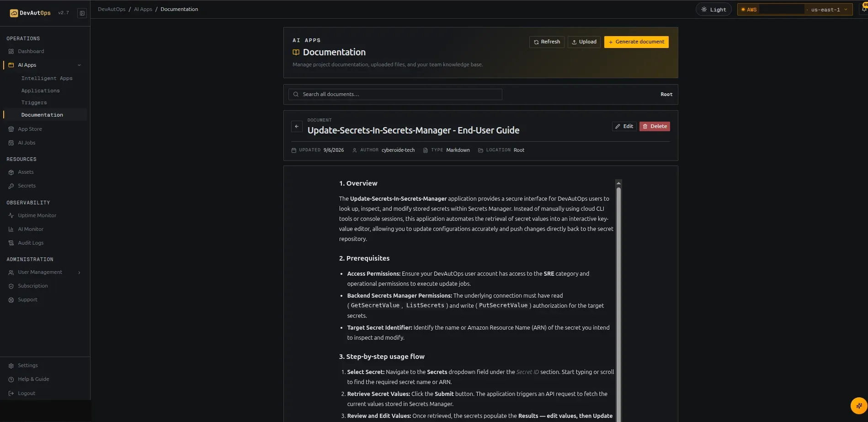Viewport: 868px width, 422px height.
Task: Click the Uptime Monitor pulse icon
Action: [x=11, y=216]
